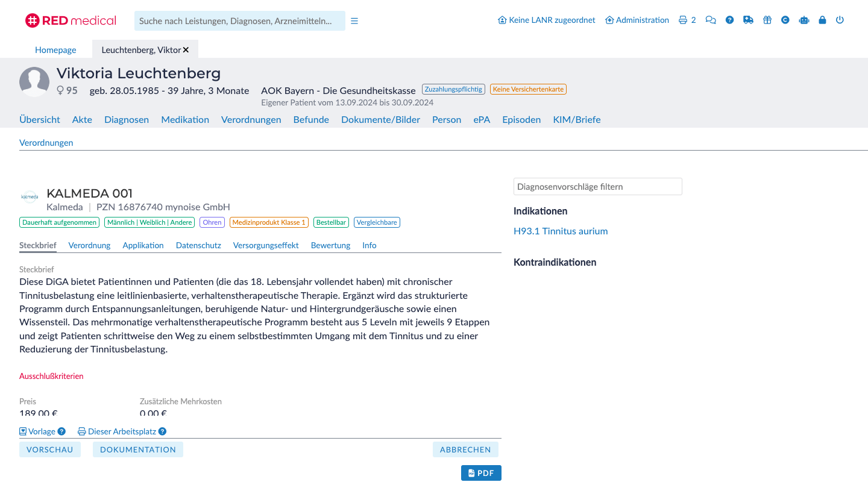The image size is (868, 488).
Task: Switch to the Versorgungseffekt tab
Action: tap(266, 245)
